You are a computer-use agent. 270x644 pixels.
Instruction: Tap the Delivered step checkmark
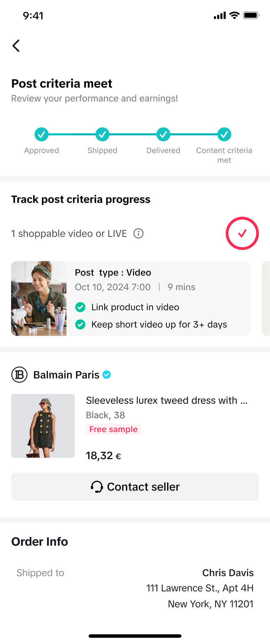[x=163, y=134]
